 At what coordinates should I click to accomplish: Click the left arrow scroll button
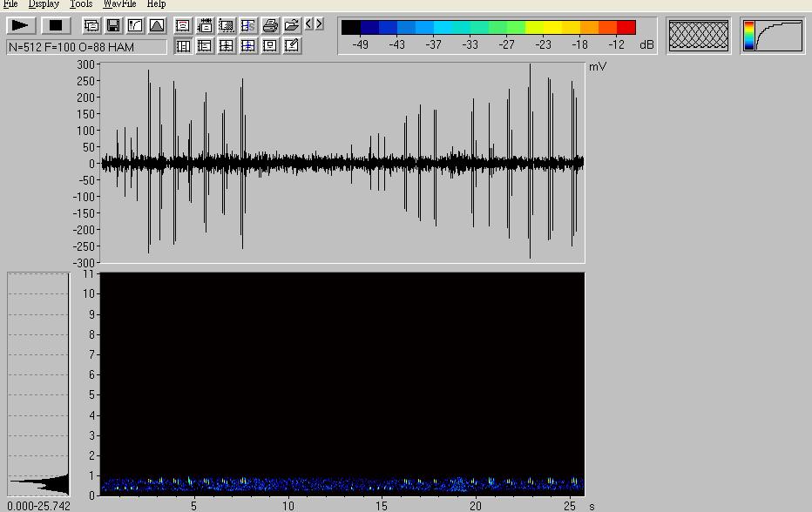coord(309,24)
